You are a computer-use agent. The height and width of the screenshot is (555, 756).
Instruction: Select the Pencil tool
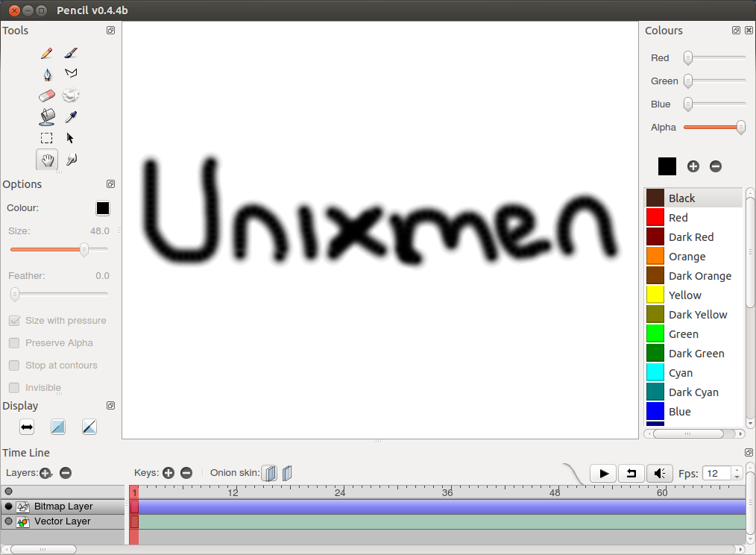(x=47, y=53)
